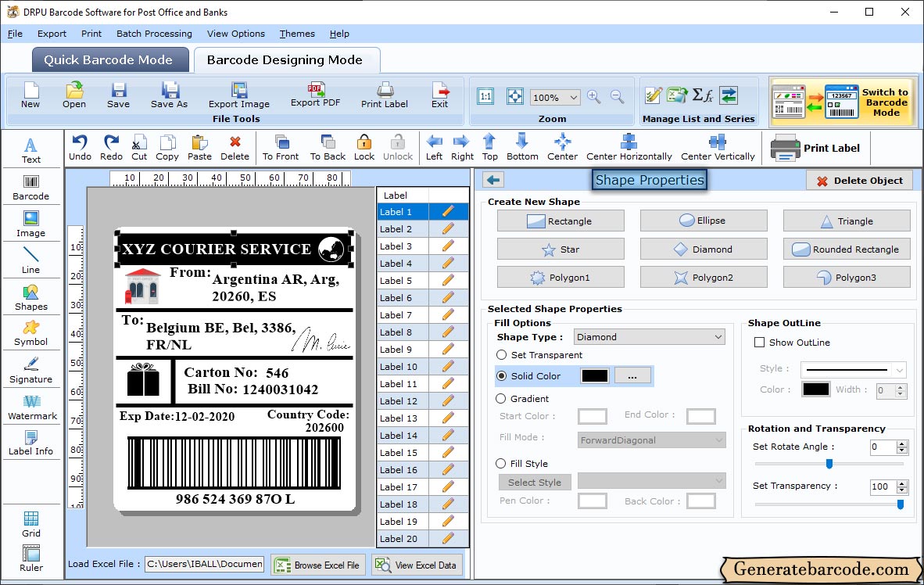This screenshot has width=924, height=585.
Task: Click the Set Rotate Angle value field
Action: click(883, 447)
